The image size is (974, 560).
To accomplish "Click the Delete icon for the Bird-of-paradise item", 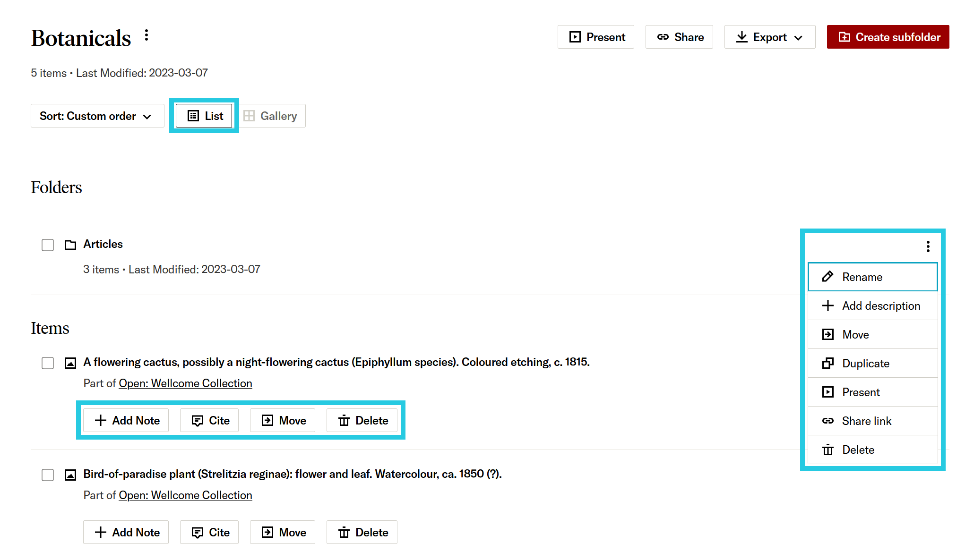I will pos(344,532).
